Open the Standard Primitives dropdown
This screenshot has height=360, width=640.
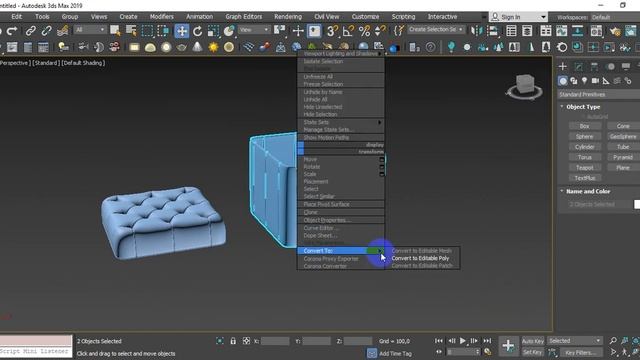click(599, 94)
